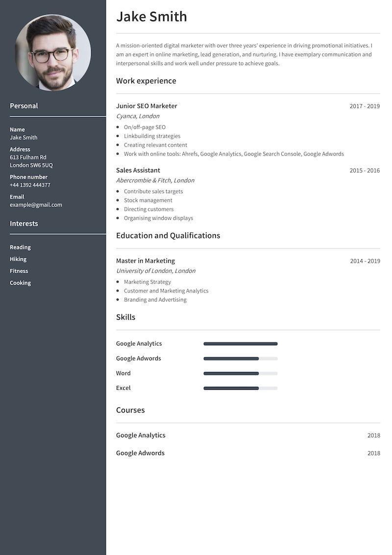The height and width of the screenshot is (555, 392).
Task: Select the Courses section heading
Action: 130,410
